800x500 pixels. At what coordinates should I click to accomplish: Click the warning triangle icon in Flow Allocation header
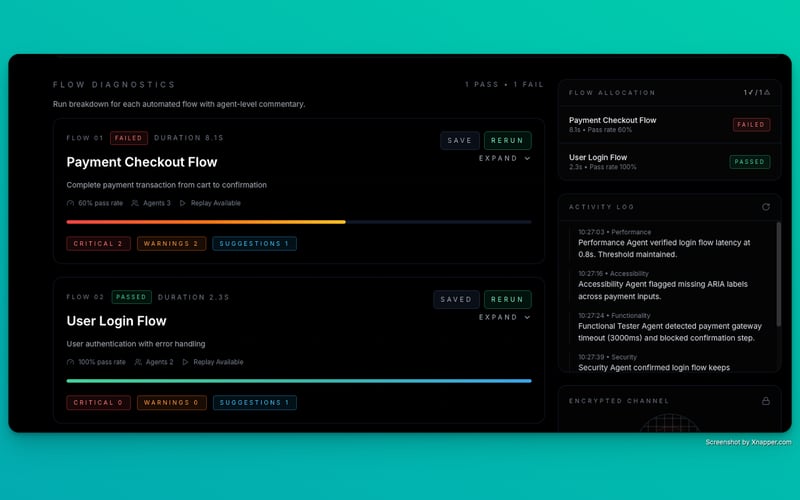[766, 92]
